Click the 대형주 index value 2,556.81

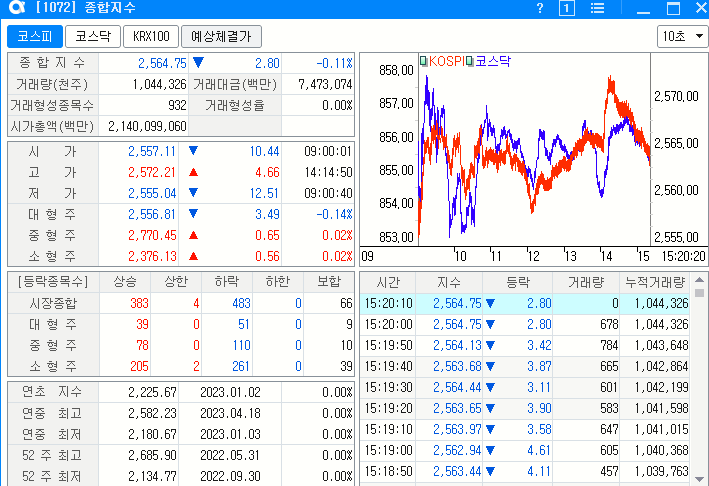click(x=152, y=214)
